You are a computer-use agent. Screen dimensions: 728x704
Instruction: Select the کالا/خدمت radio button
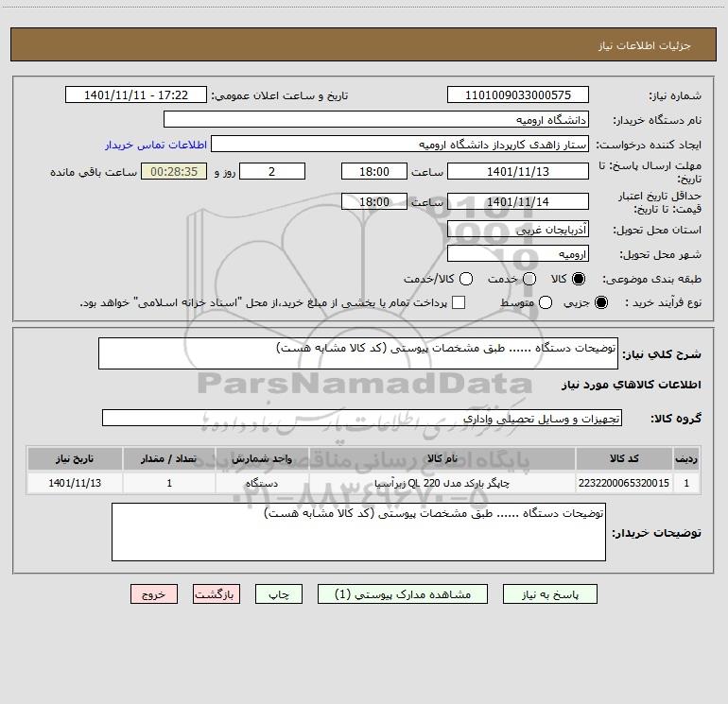pyautogui.click(x=466, y=279)
